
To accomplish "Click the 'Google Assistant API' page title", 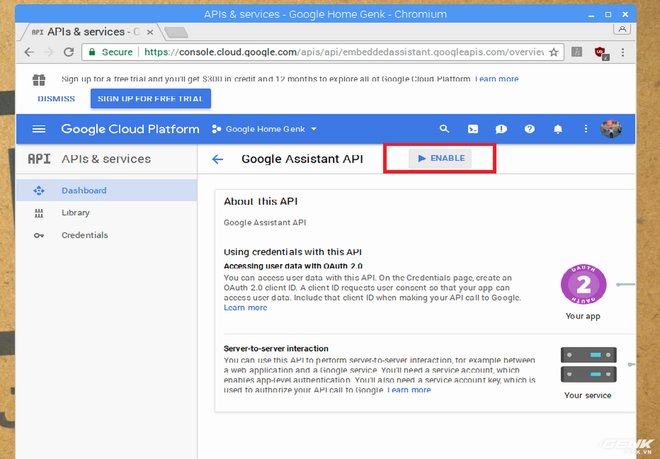I will 302,159.
